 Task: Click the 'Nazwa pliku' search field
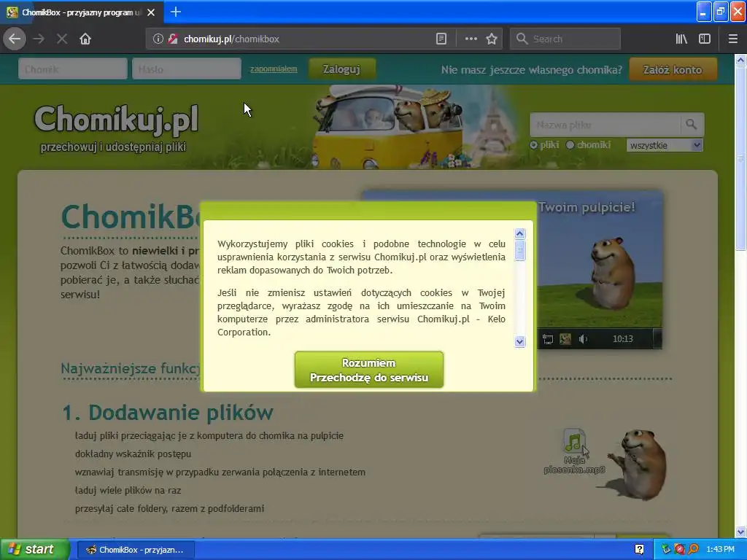click(x=605, y=125)
